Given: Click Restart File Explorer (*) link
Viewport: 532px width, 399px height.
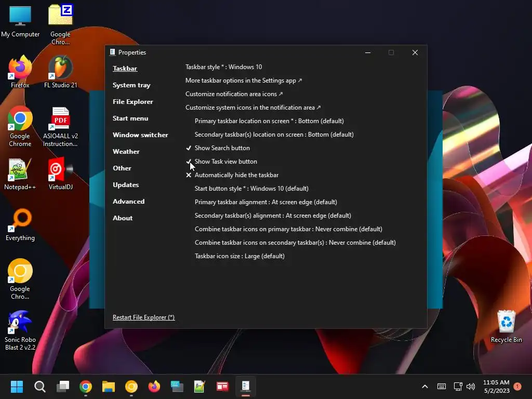Looking at the screenshot, I should [143, 317].
